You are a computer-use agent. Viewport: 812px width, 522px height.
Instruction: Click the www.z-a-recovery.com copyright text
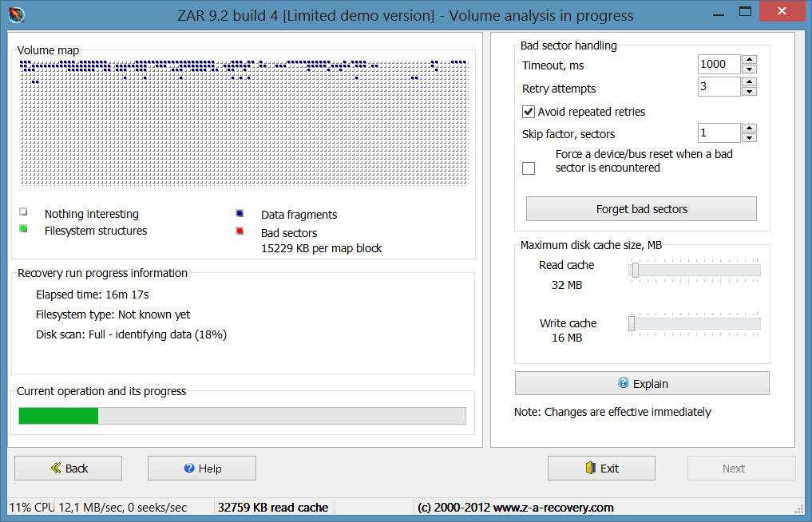point(515,508)
